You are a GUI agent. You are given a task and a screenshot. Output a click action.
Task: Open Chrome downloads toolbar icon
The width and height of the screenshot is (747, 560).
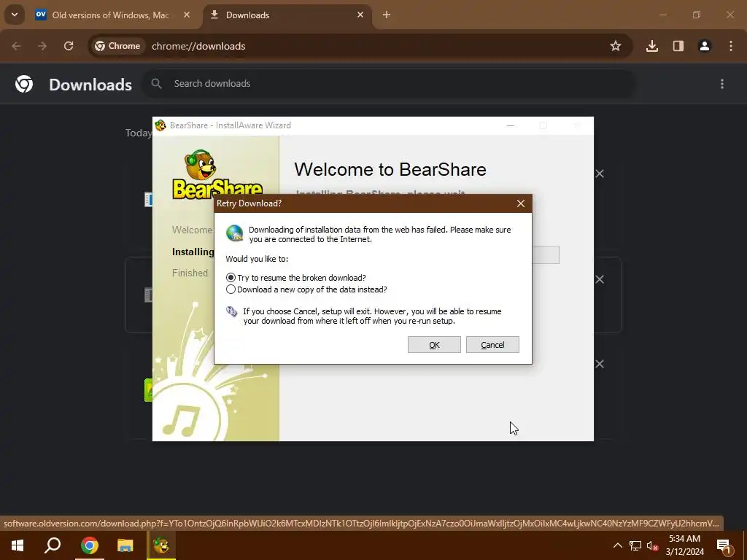pyautogui.click(x=652, y=46)
